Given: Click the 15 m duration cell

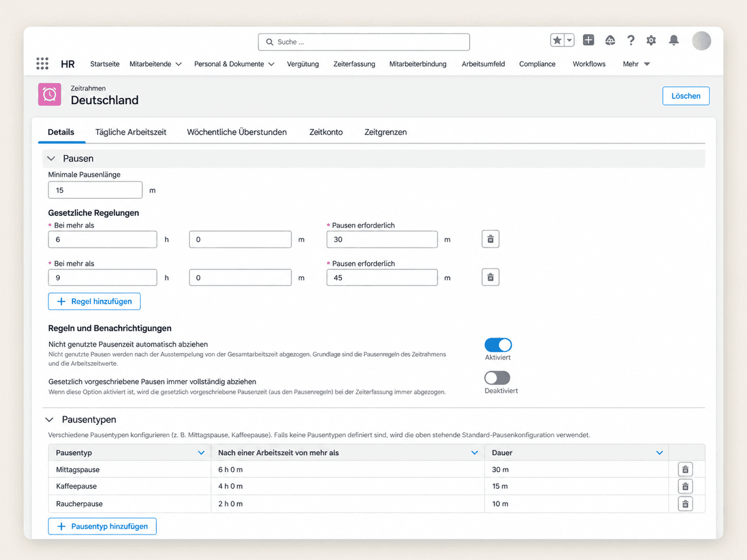Looking at the screenshot, I should pos(576,486).
